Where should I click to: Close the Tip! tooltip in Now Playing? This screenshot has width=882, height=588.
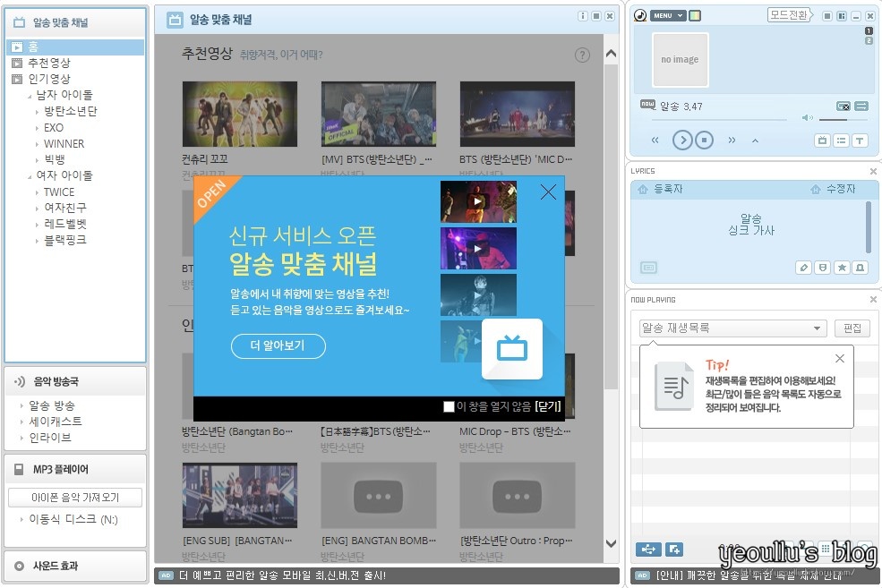pyautogui.click(x=840, y=359)
